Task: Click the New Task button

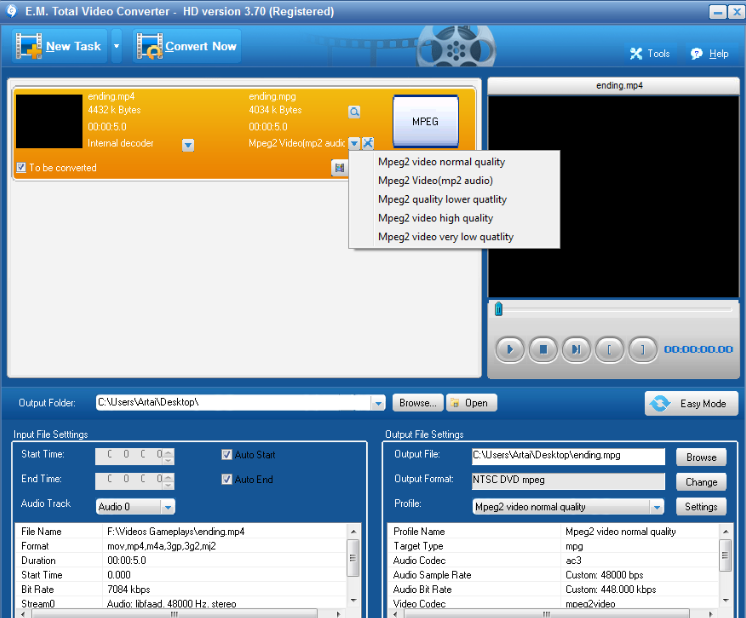Action: pos(59,46)
